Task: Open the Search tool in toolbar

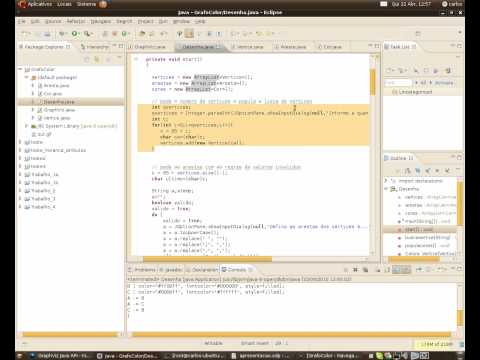Action: (x=87, y=33)
